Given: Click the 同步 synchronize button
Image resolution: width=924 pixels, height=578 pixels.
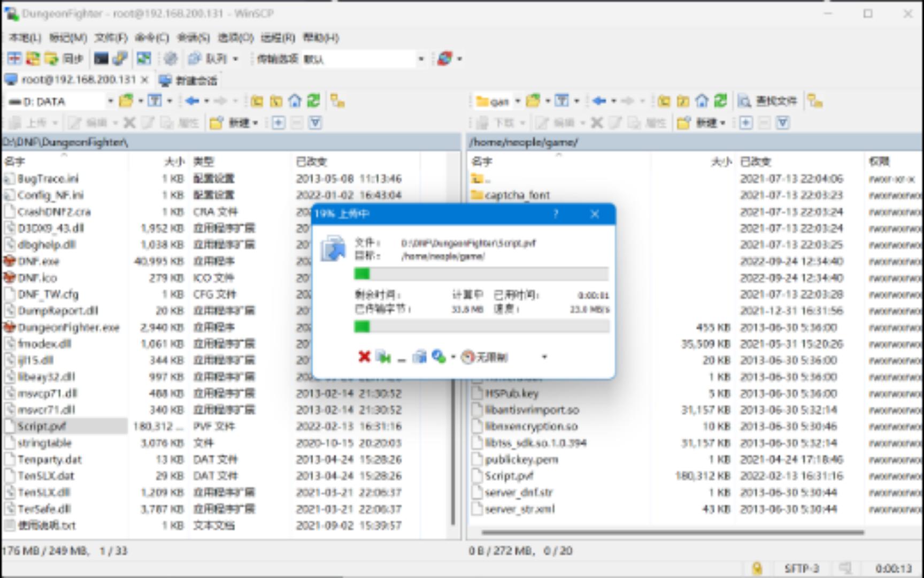Looking at the screenshot, I should click(64, 58).
